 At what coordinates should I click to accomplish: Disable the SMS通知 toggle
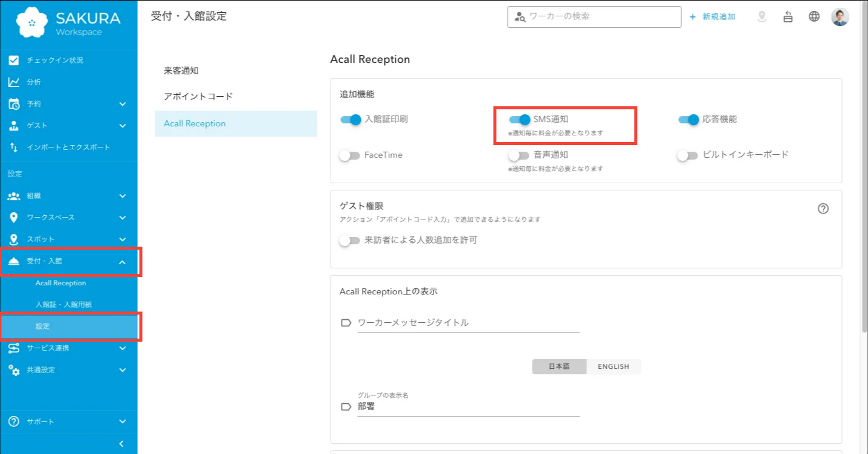click(520, 120)
